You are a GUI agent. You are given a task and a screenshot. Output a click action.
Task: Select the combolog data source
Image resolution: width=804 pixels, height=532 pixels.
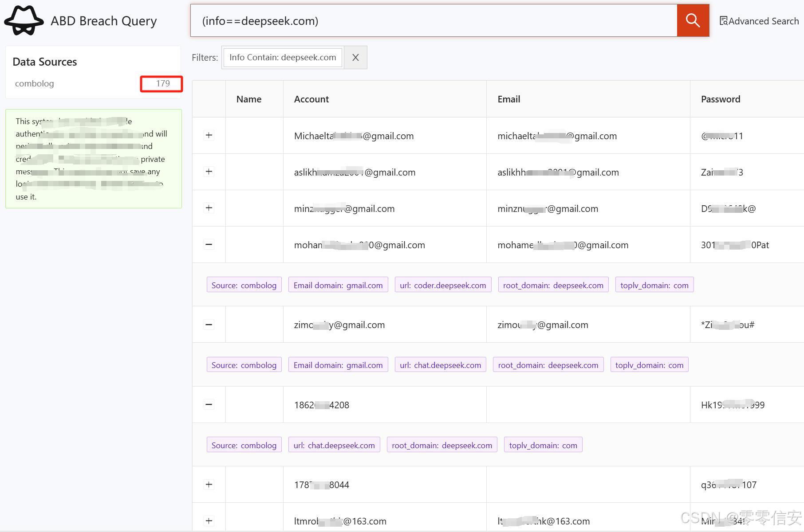point(35,83)
